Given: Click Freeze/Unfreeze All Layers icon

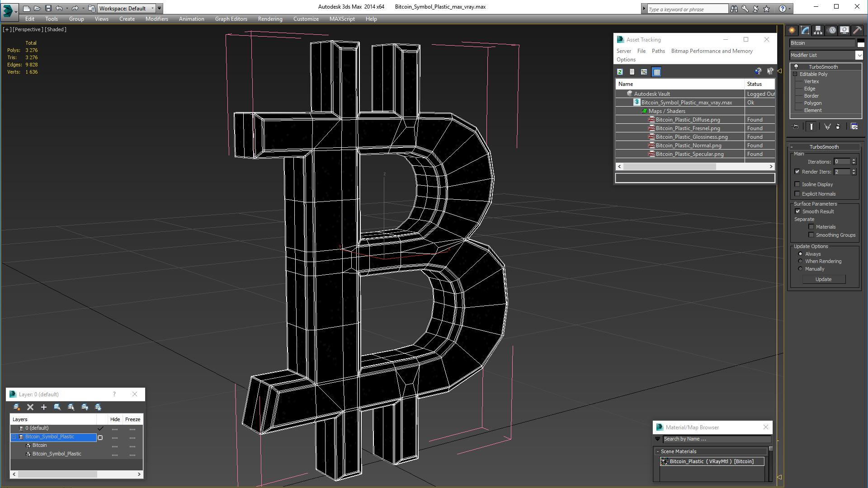Looking at the screenshot, I should [98, 407].
